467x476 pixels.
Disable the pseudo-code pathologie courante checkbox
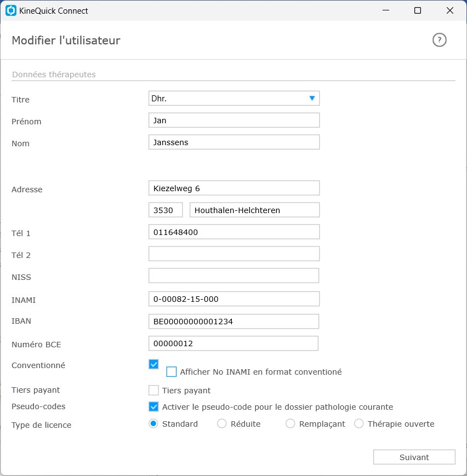tap(153, 406)
